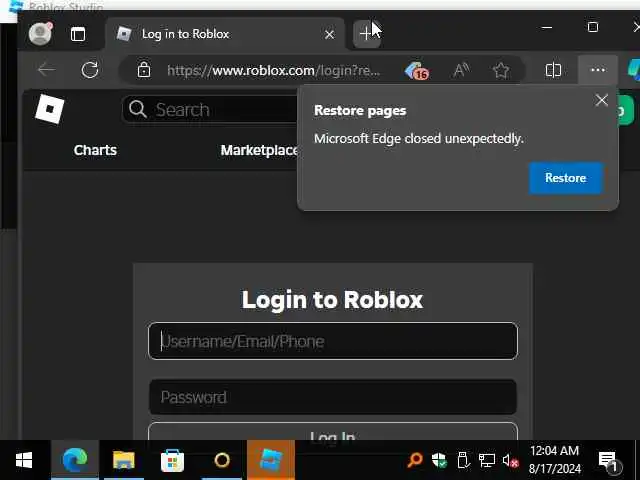This screenshot has height=480, width=640.
Task: Refresh the Roblox page
Action: 90,70
